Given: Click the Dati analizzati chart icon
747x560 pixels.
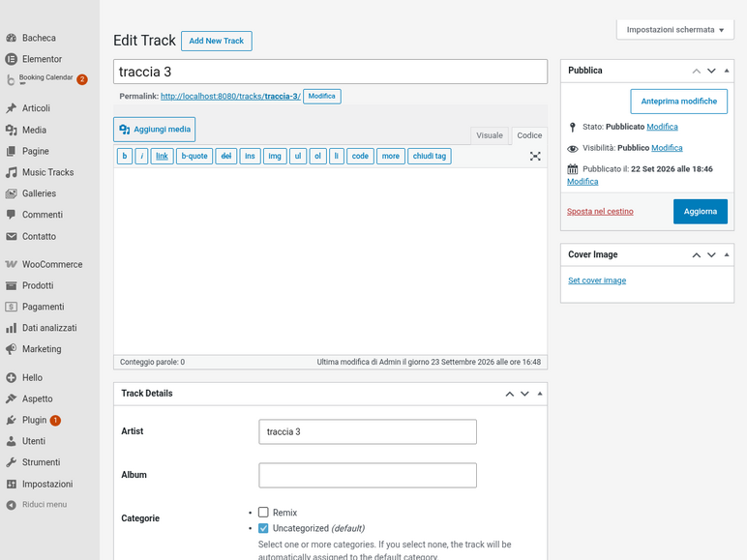Looking at the screenshot, I should click(12, 328).
